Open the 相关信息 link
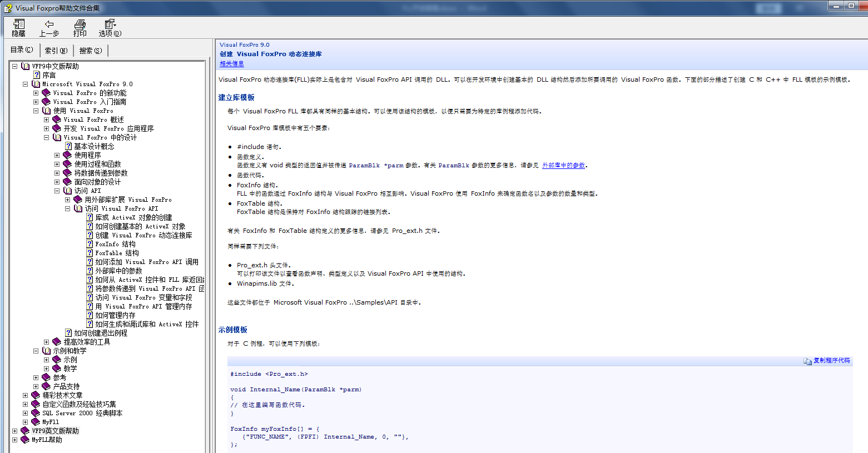868x453 pixels. click(231, 64)
